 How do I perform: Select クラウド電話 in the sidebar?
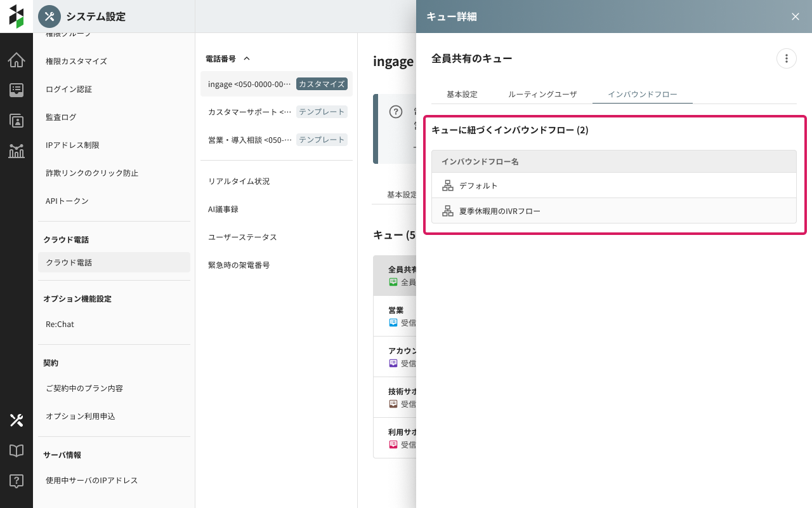point(114,262)
